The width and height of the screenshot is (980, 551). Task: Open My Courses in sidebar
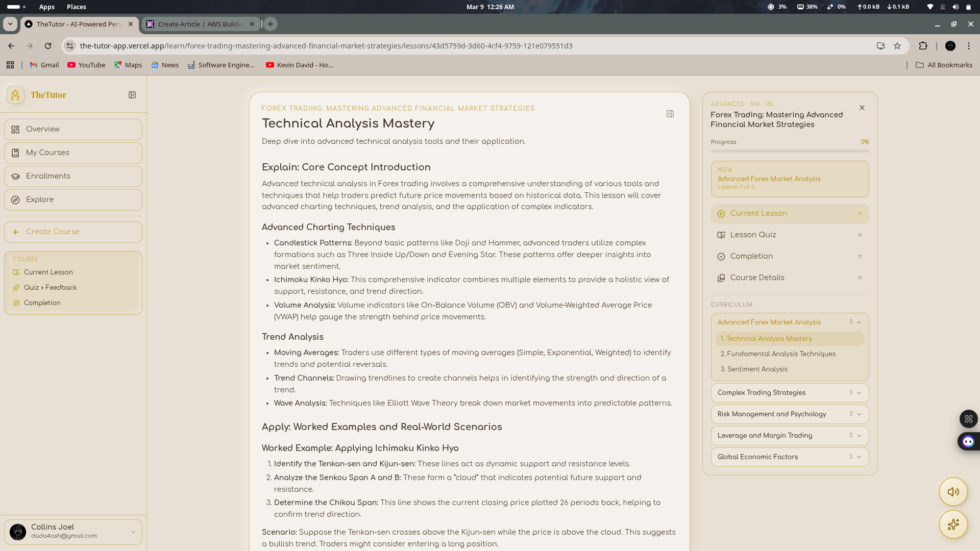[73, 153]
